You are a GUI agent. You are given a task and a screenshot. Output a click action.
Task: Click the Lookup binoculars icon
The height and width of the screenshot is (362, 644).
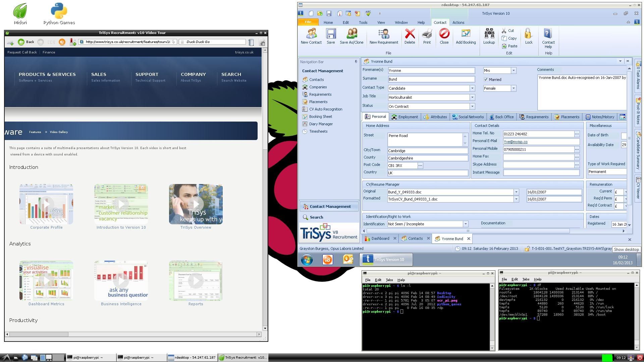[x=489, y=36]
